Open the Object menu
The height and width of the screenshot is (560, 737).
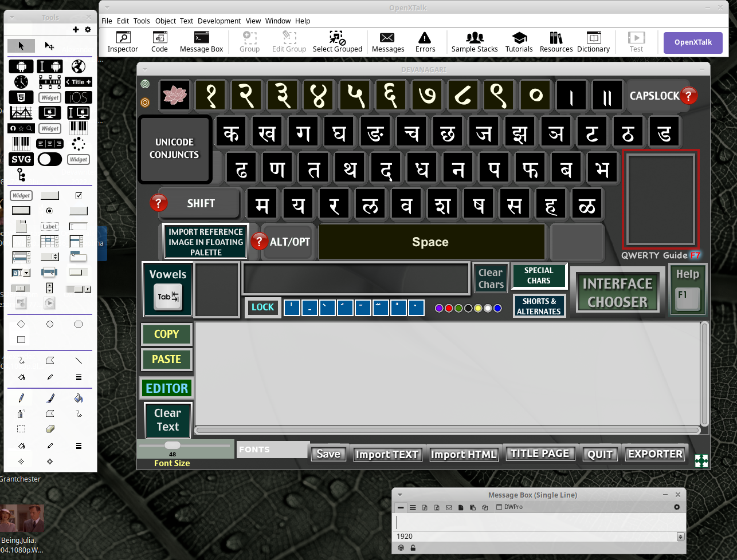[166, 21]
